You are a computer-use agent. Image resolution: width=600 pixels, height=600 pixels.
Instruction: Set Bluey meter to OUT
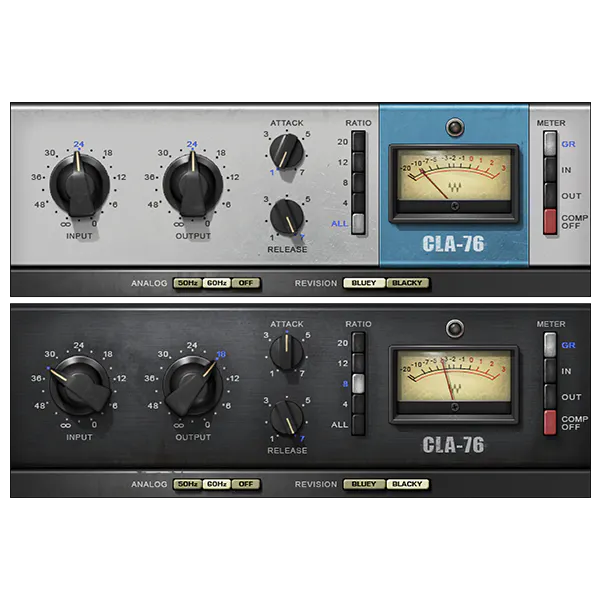click(x=550, y=196)
